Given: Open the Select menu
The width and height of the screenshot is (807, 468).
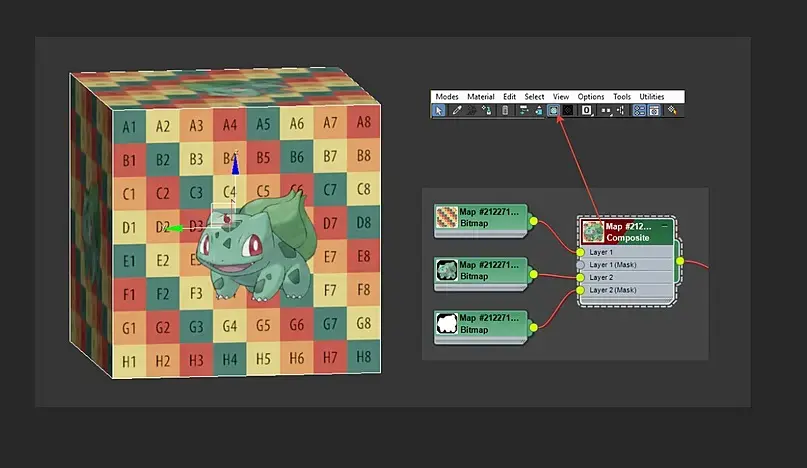Looking at the screenshot, I should click(x=534, y=96).
